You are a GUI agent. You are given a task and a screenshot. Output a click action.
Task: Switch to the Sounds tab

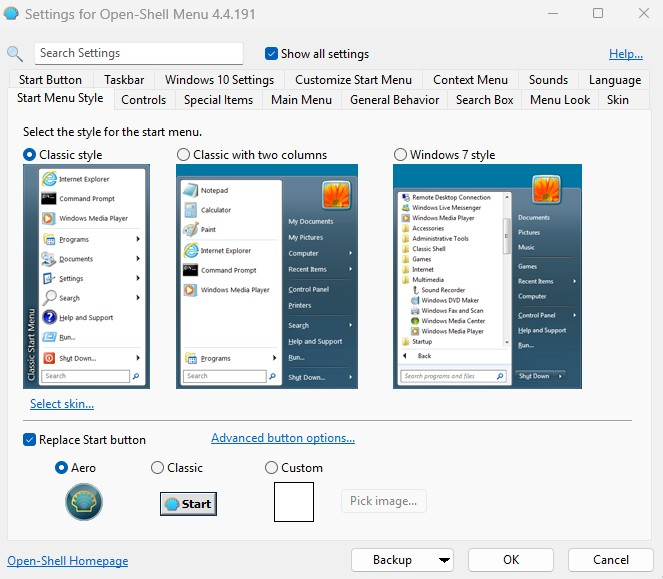[548, 80]
